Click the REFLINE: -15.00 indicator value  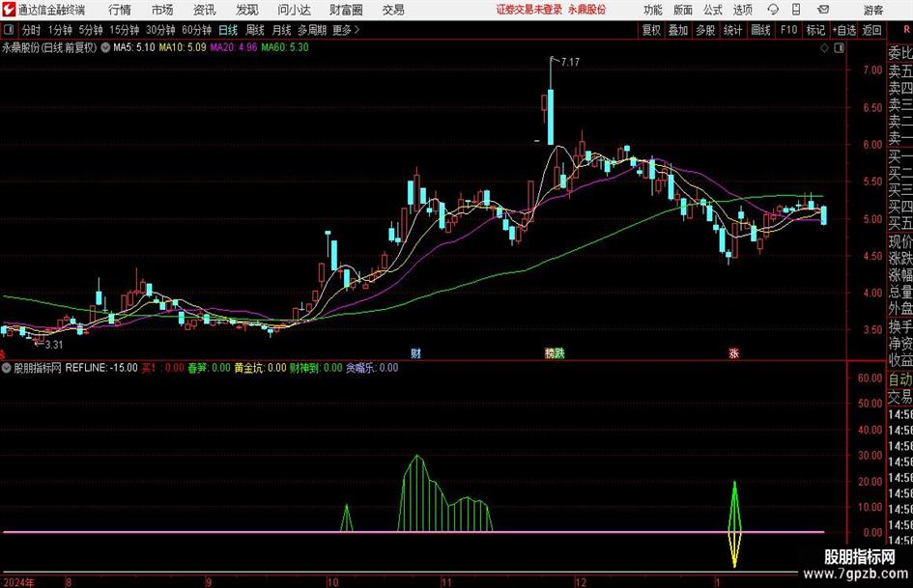coord(101,368)
